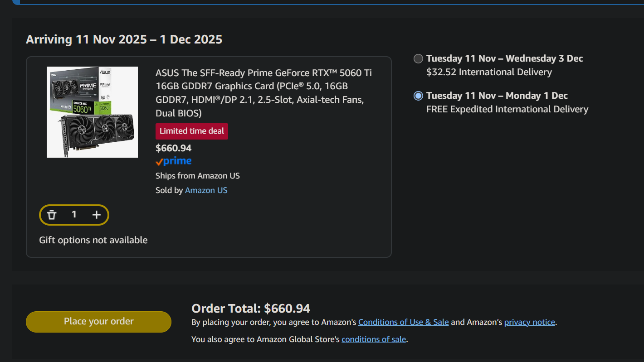The width and height of the screenshot is (644, 362).
Task: Click the Arriving 11 Nov 2025 heading
Action: 124,39
